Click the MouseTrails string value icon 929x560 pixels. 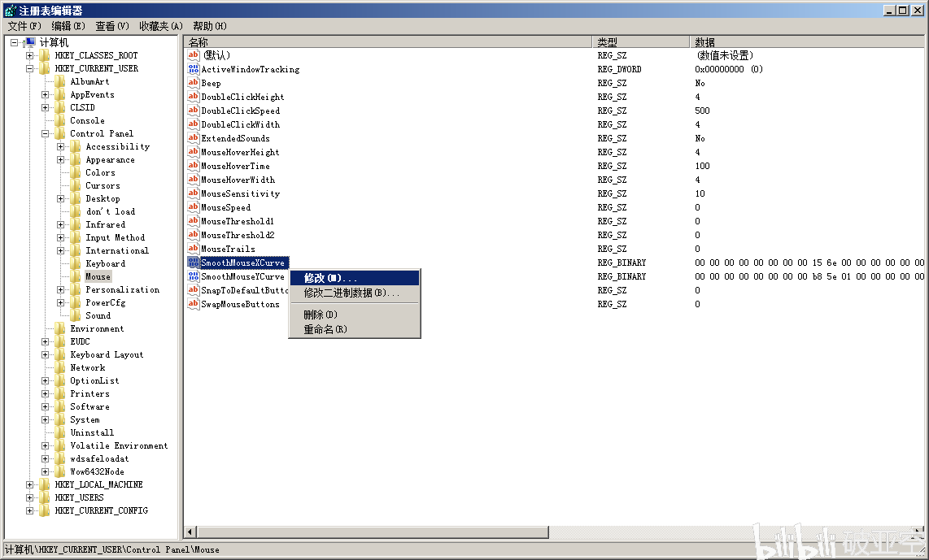(193, 249)
